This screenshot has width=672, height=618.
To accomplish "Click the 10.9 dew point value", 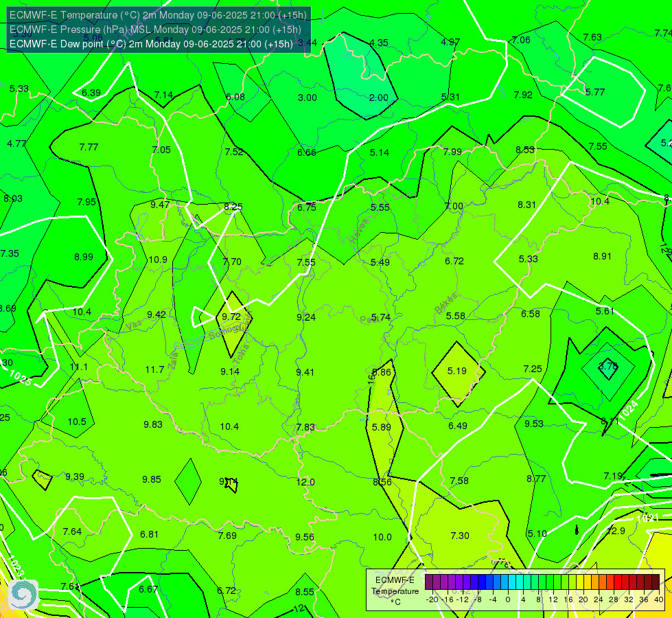I will tap(158, 260).
